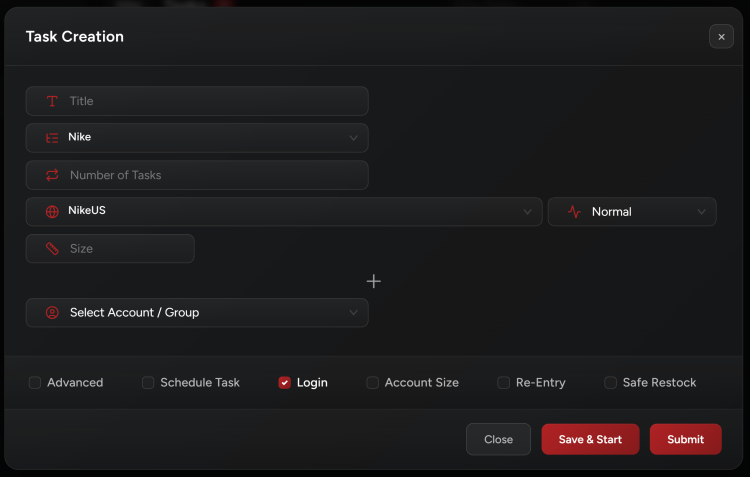This screenshot has width=750, height=477.
Task: Click the user icon in Select Account field
Action: pos(52,313)
